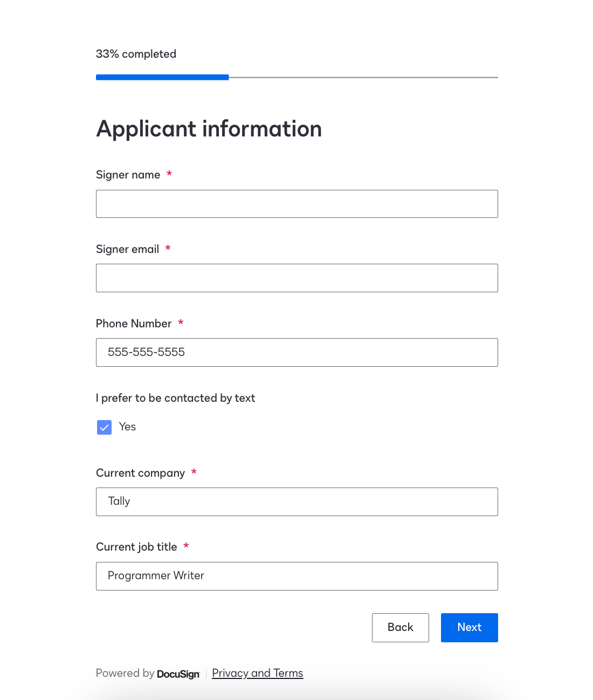Click inside the Signer name field
This screenshot has height=700, width=593.
tap(296, 204)
